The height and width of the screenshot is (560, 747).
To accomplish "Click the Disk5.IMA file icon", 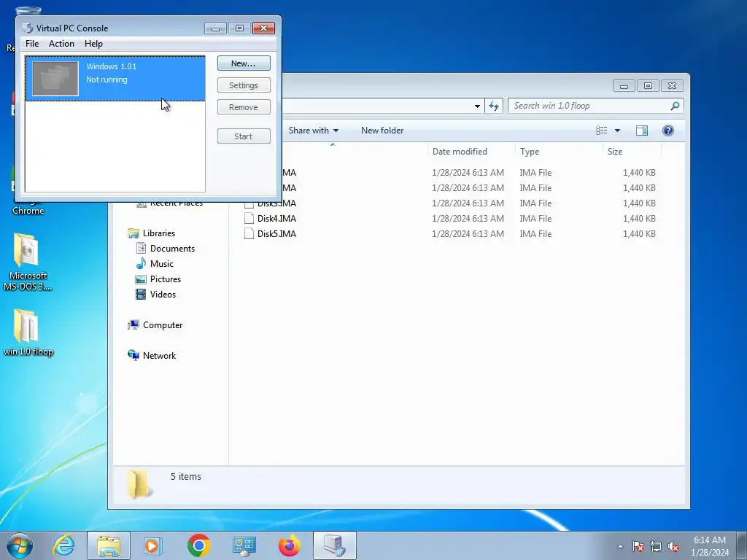I will coord(249,234).
